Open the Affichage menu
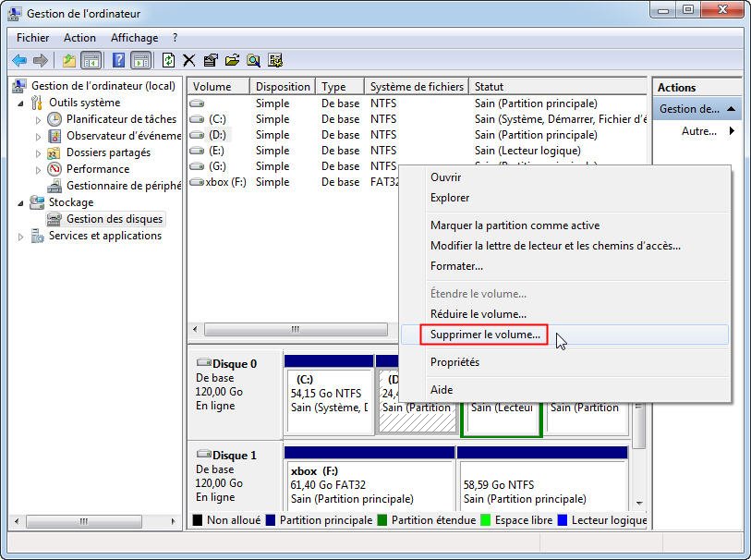This screenshot has width=751, height=560. (135, 38)
